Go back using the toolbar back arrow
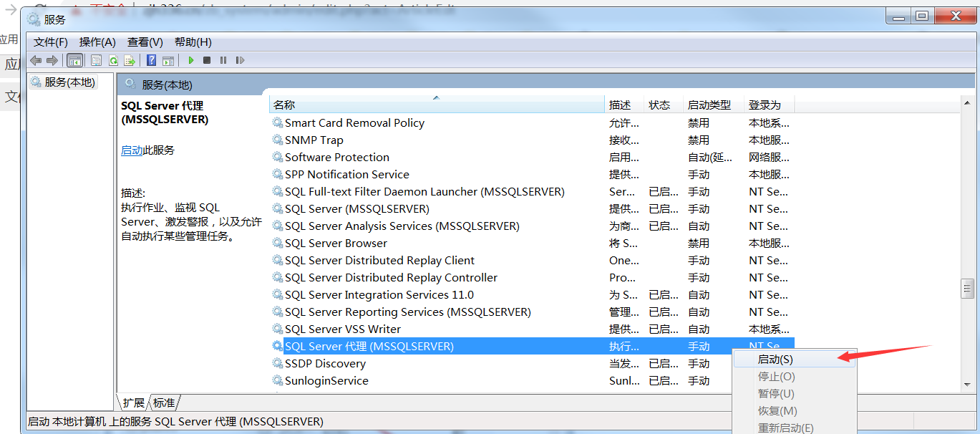This screenshot has width=980, height=434. tap(35, 61)
